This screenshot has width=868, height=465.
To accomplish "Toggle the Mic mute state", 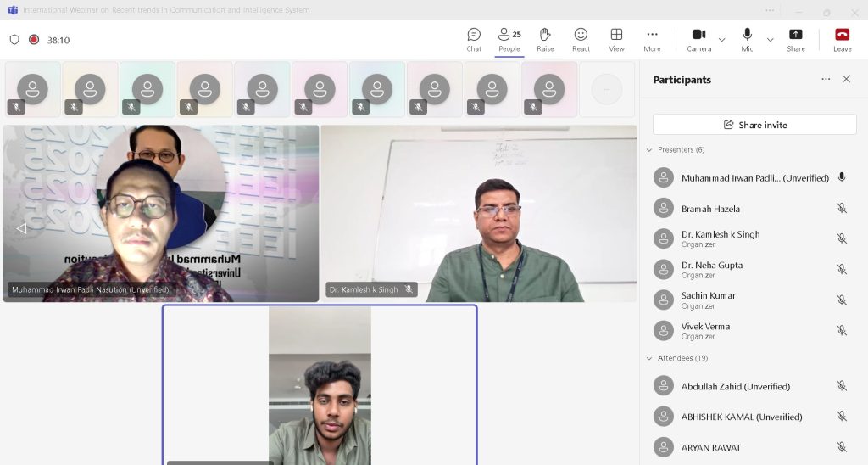I will point(747,39).
